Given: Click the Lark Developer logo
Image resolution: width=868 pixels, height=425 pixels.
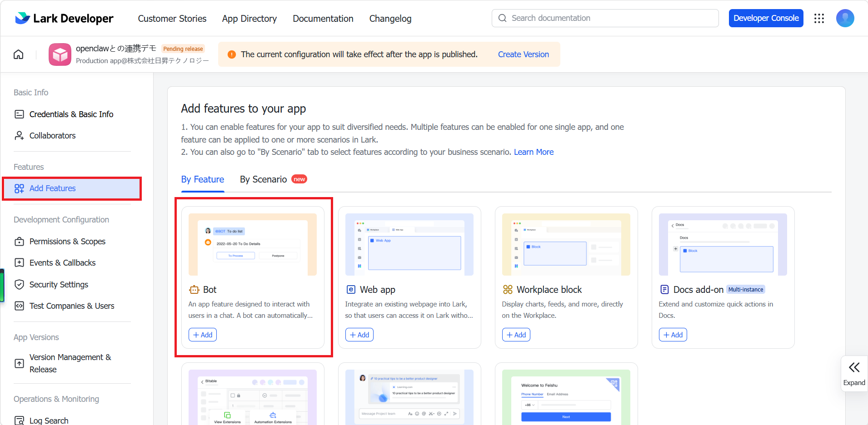Looking at the screenshot, I should tap(64, 18).
